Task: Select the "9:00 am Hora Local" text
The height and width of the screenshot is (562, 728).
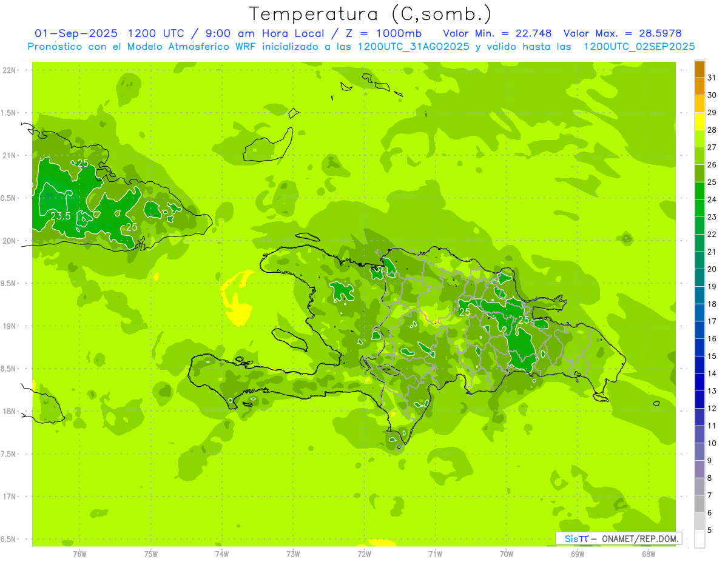Action: (x=265, y=33)
